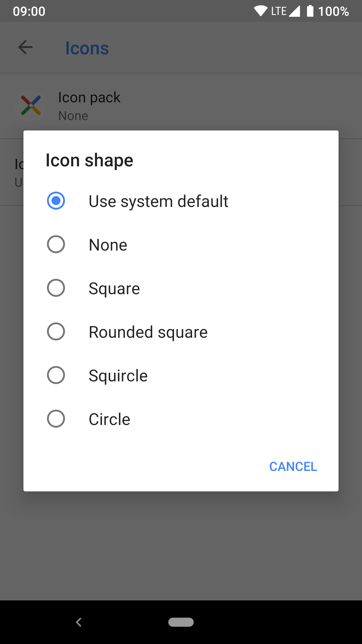Tap the Rounded square option text

click(x=148, y=332)
